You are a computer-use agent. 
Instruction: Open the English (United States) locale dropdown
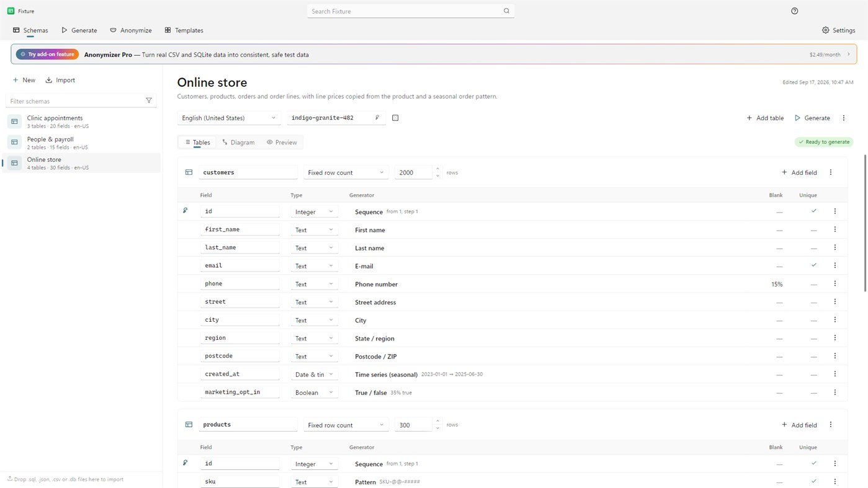point(228,118)
